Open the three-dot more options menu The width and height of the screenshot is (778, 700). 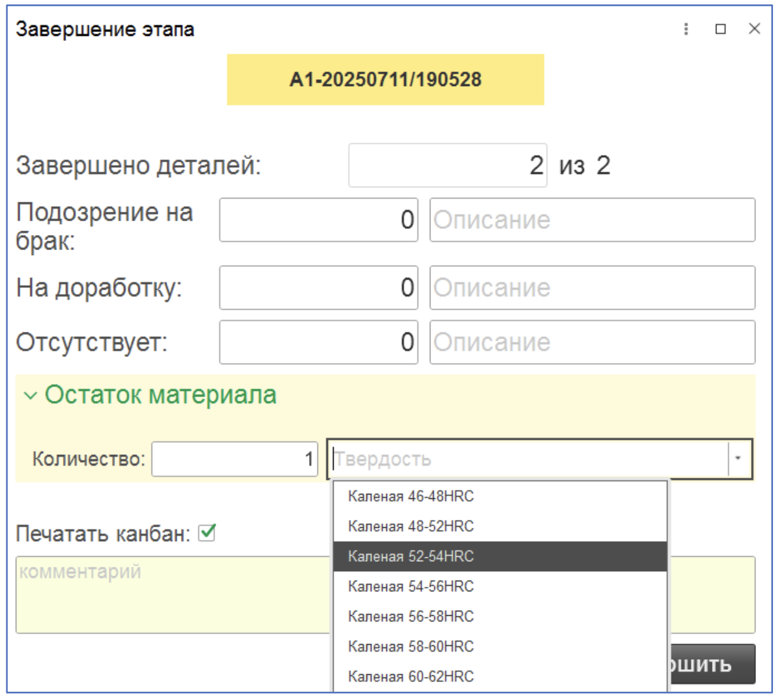coord(686,29)
